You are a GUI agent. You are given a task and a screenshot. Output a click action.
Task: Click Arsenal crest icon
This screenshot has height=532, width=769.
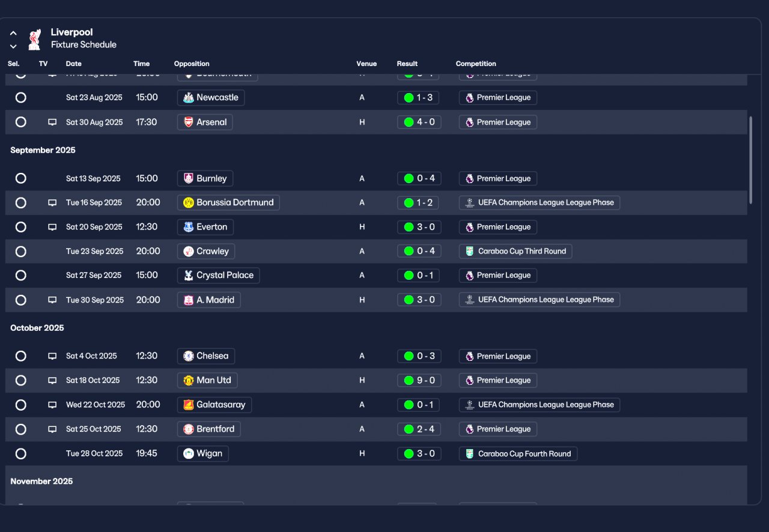point(188,122)
